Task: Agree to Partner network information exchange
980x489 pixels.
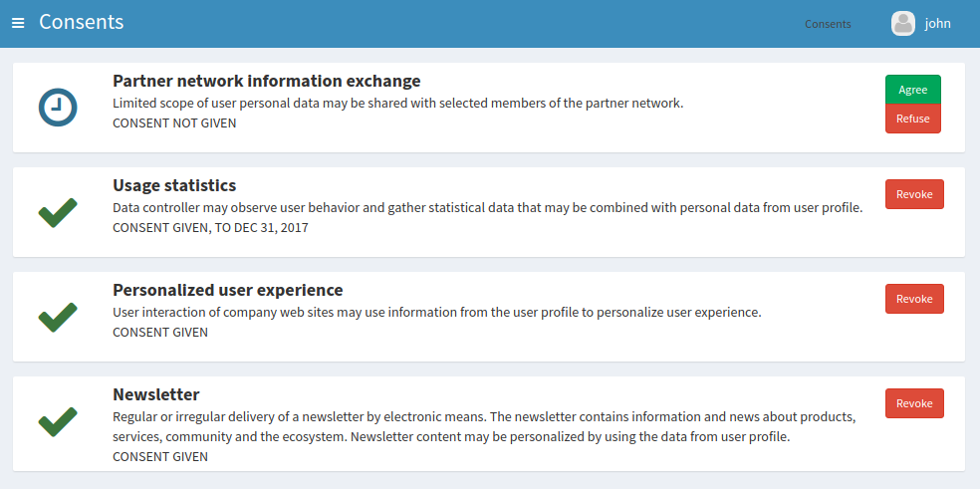Action: 912,90
